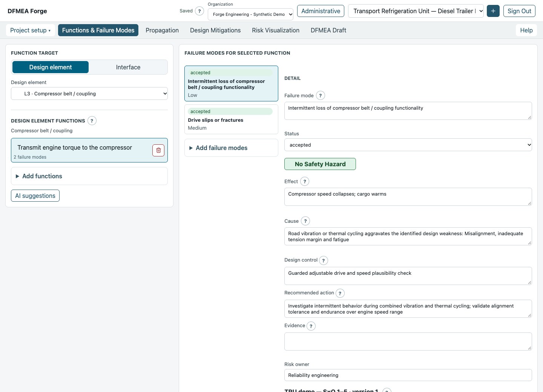Viewport: 543px width, 392px height.
Task: Open the Organization dropdown
Action: (250, 14)
